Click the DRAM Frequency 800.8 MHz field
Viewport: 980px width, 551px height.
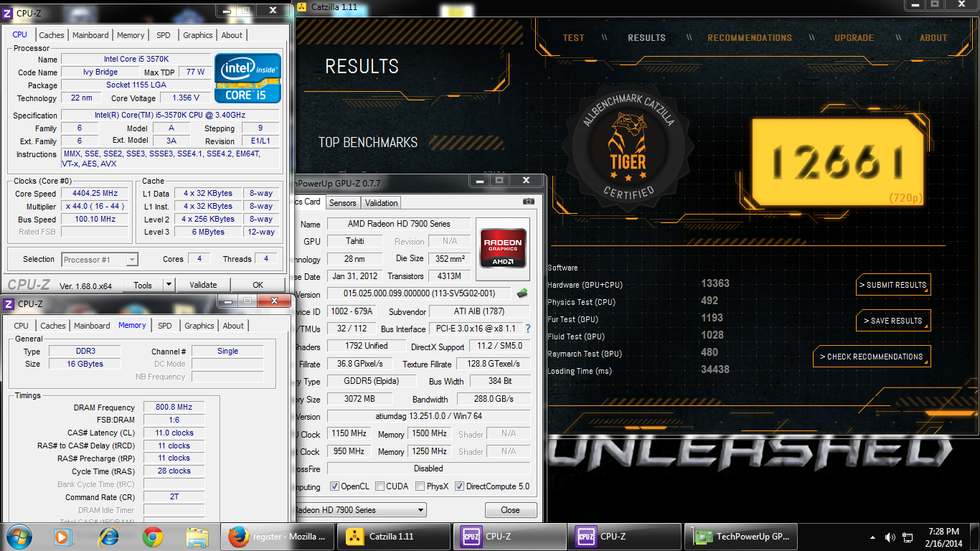(174, 408)
